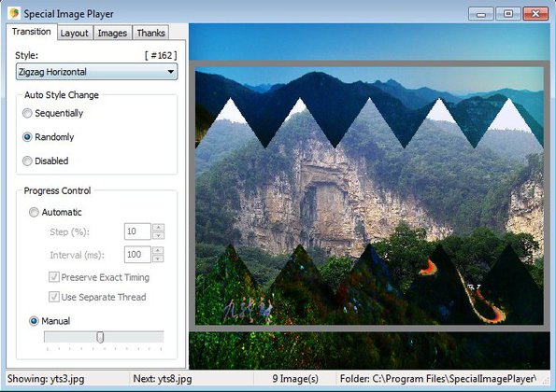Click the style number [ #162 ] label
556x392 pixels.
coord(161,56)
